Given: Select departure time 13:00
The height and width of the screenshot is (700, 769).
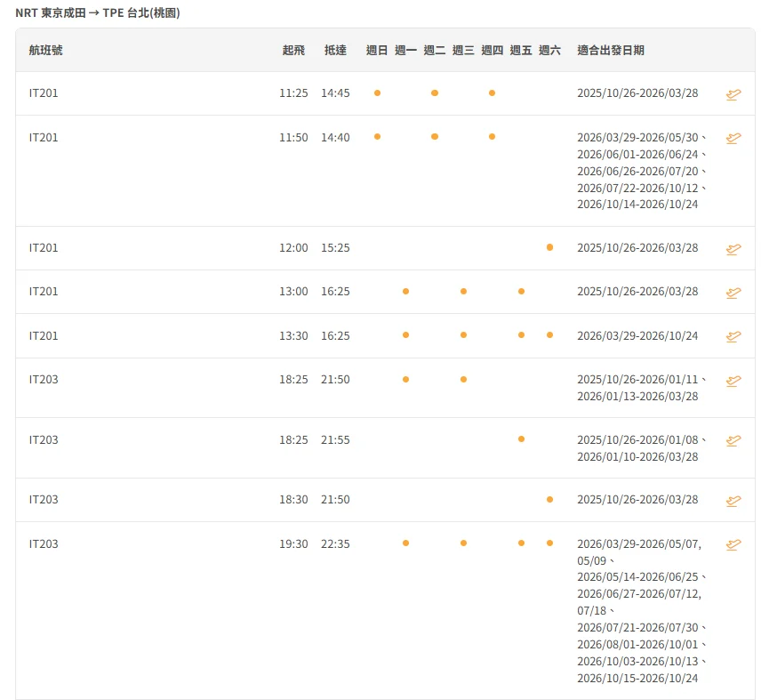Looking at the screenshot, I should coord(293,292).
